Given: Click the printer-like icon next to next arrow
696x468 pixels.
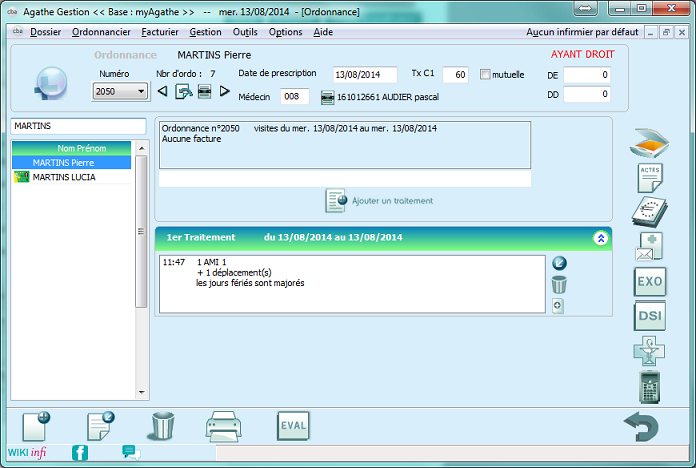Looking at the screenshot, I should pyautogui.click(x=204, y=91).
